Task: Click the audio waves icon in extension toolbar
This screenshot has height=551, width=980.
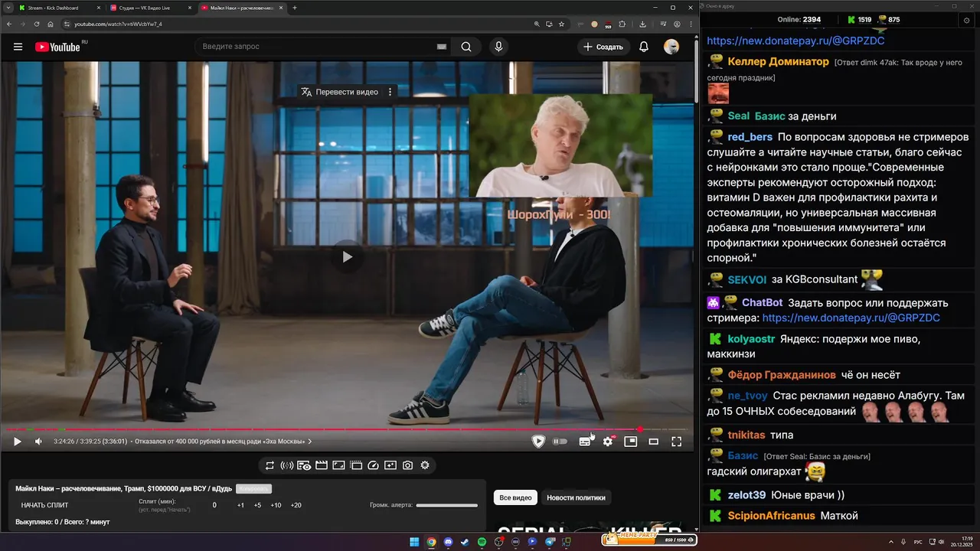Action: (x=287, y=465)
